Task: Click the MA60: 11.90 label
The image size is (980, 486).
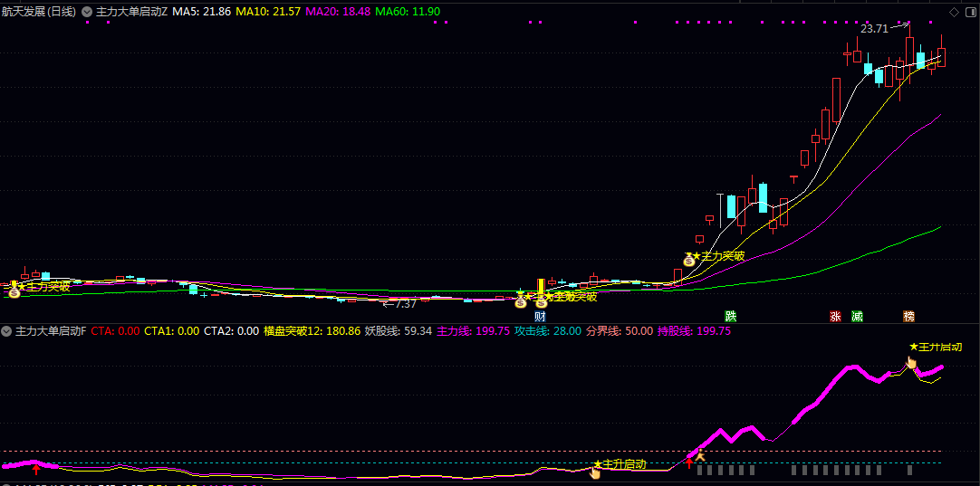Action: tap(407, 11)
